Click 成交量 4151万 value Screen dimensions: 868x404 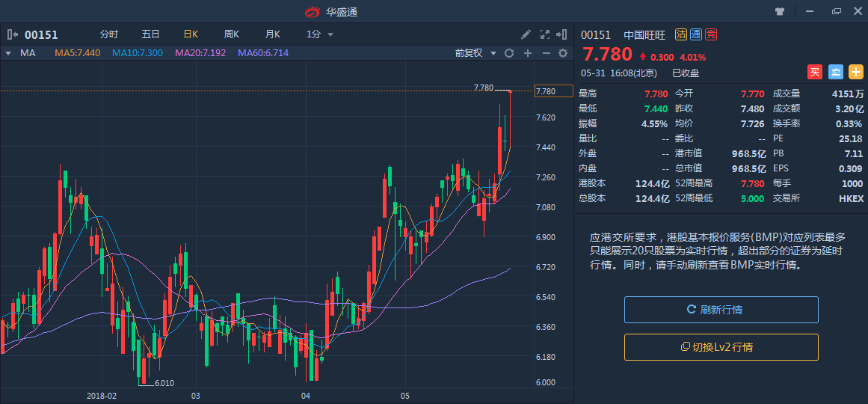click(848, 94)
